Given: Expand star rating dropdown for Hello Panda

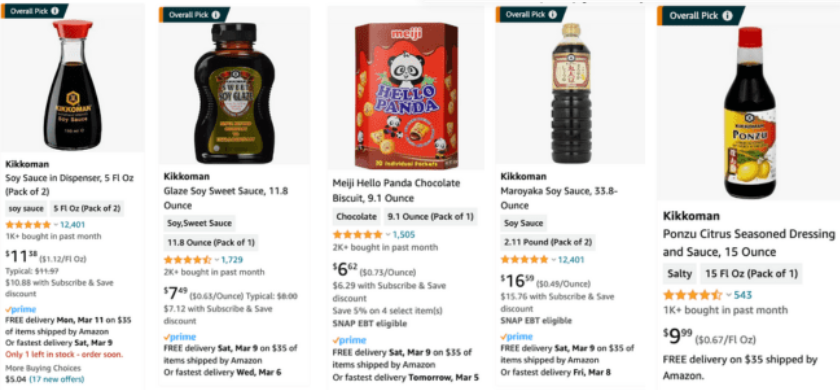Looking at the screenshot, I should pos(388,235).
